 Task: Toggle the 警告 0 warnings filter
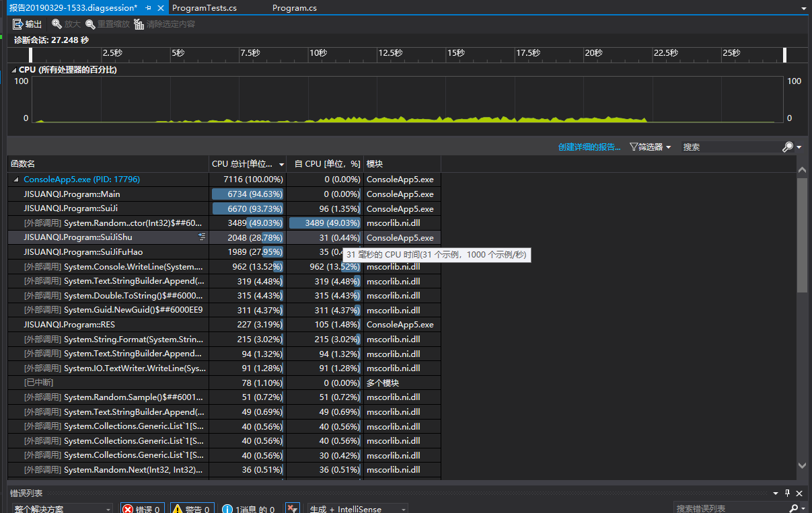tap(192, 509)
